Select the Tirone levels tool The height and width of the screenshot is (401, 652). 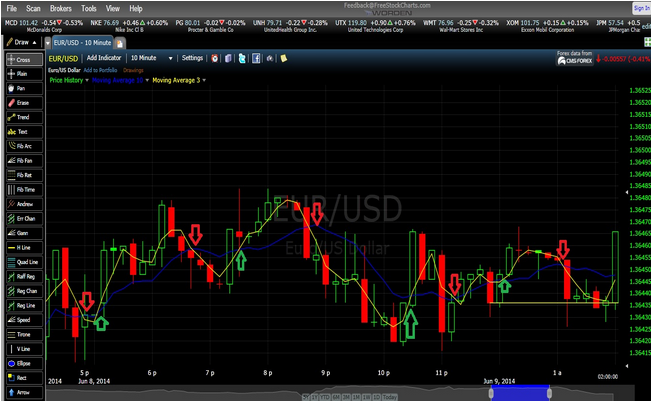pyautogui.click(x=25, y=334)
